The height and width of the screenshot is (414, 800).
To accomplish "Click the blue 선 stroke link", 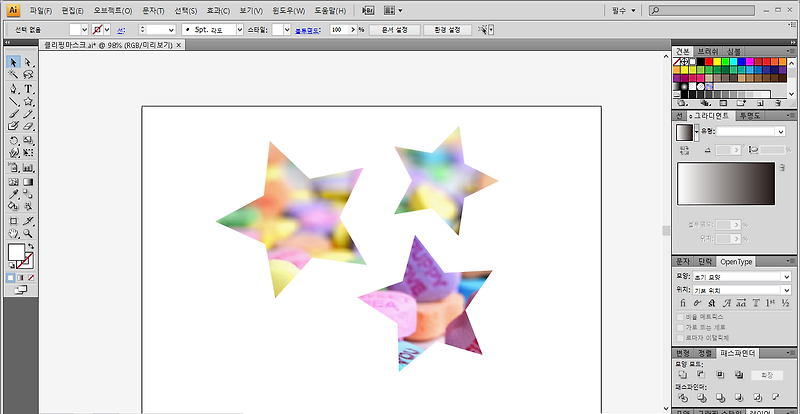I will pos(121,30).
